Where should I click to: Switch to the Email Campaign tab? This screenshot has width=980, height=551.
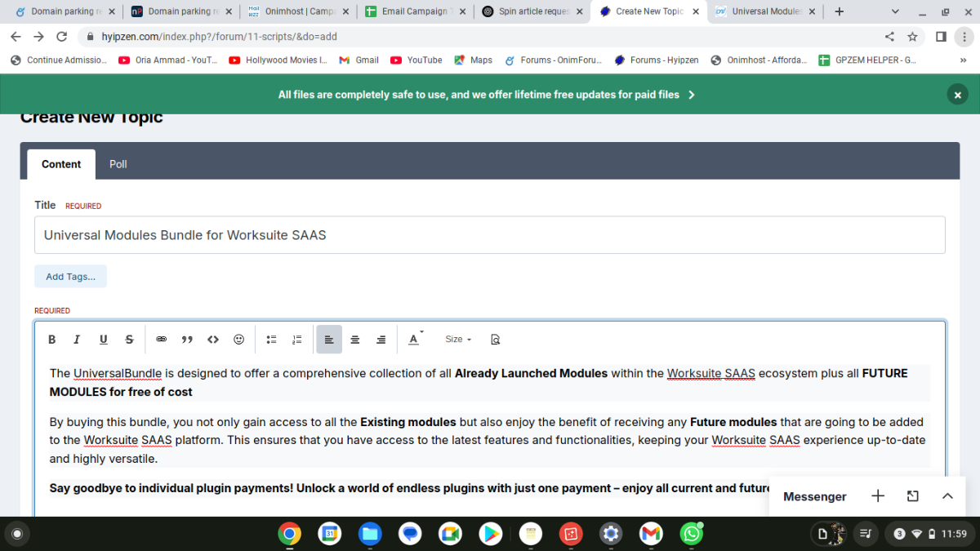point(414,11)
